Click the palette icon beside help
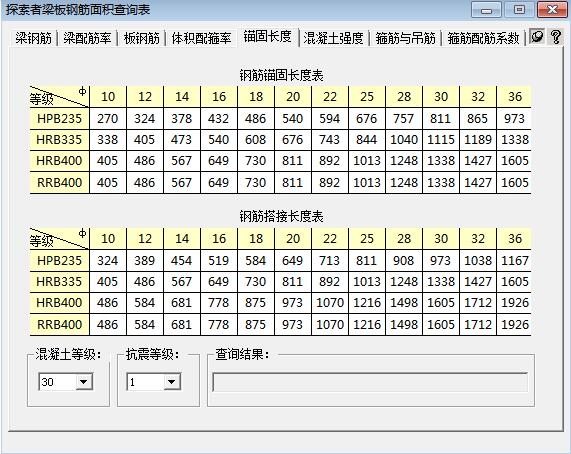Screen dimensions: 571x454 pyautogui.click(x=537, y=36)
